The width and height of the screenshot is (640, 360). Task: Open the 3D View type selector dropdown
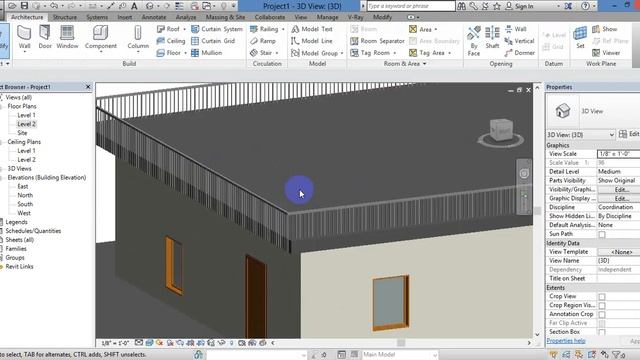(x=580, y=134)
